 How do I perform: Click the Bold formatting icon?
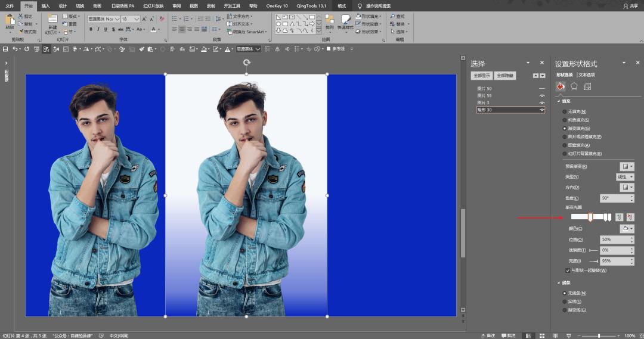click(91, 29)
